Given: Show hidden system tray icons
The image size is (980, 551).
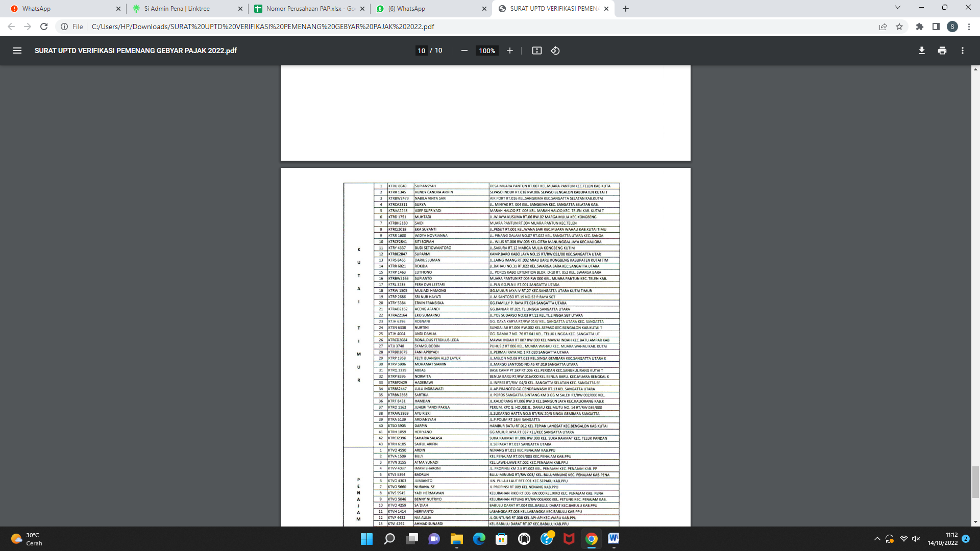Looking at the screenshot, I should (x=877, y=539).
